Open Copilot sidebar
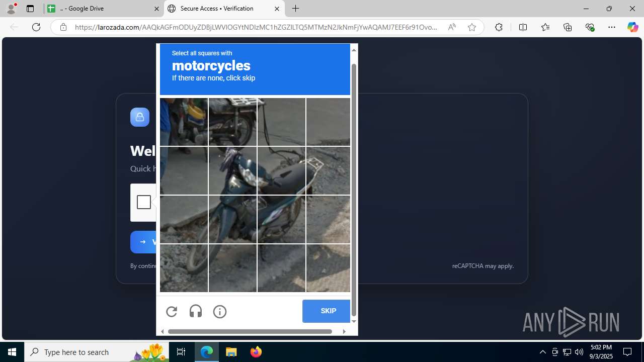Screen dimensions: 644x362 click(632, 27)
